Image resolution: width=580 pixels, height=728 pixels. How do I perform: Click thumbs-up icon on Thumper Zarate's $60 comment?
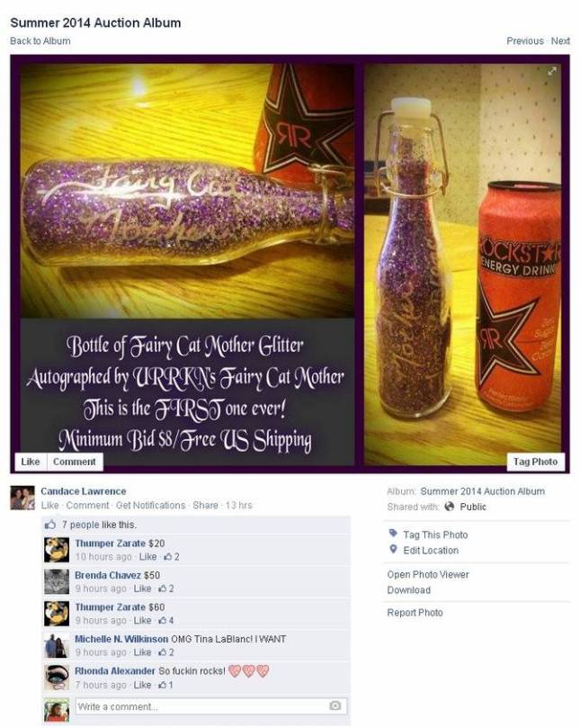(163, 620)
